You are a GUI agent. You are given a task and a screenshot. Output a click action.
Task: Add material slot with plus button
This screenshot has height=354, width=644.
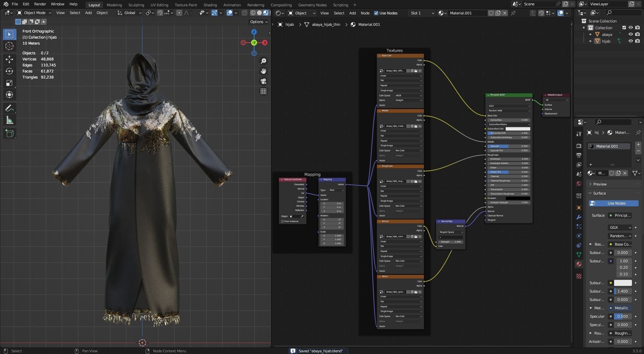pos(638,145)
